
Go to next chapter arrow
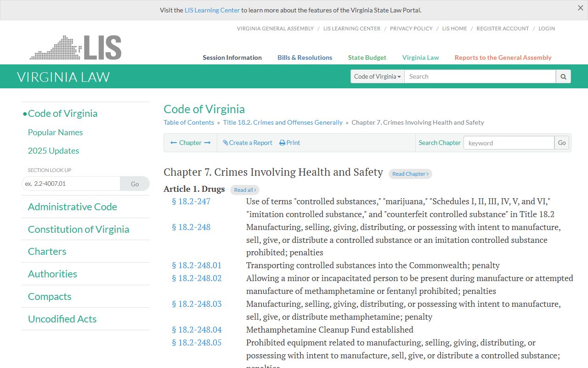click(207, 143)
